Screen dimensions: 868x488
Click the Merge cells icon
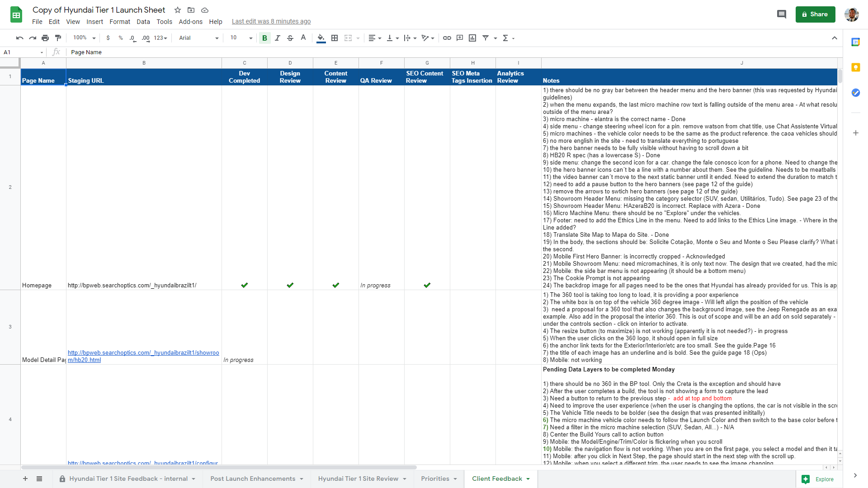click(x=348, y=38)
